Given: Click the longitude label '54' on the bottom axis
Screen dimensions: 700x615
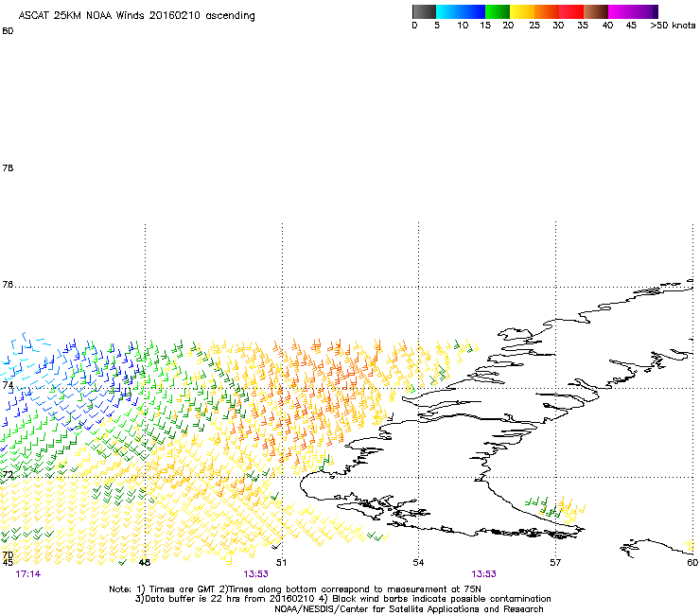Looking at the screenshot, I should pyautogui.click(x=418, y=563).
